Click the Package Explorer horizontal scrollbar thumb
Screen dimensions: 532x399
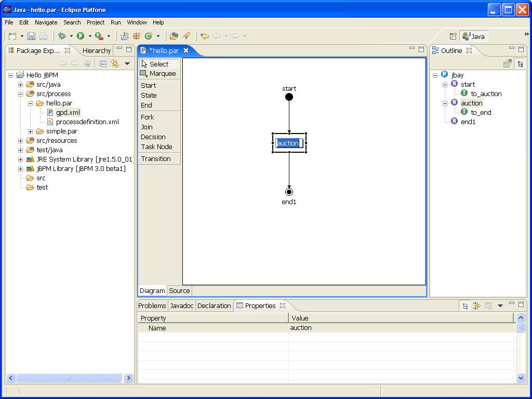pyautogui.click(x=69, y=378)
